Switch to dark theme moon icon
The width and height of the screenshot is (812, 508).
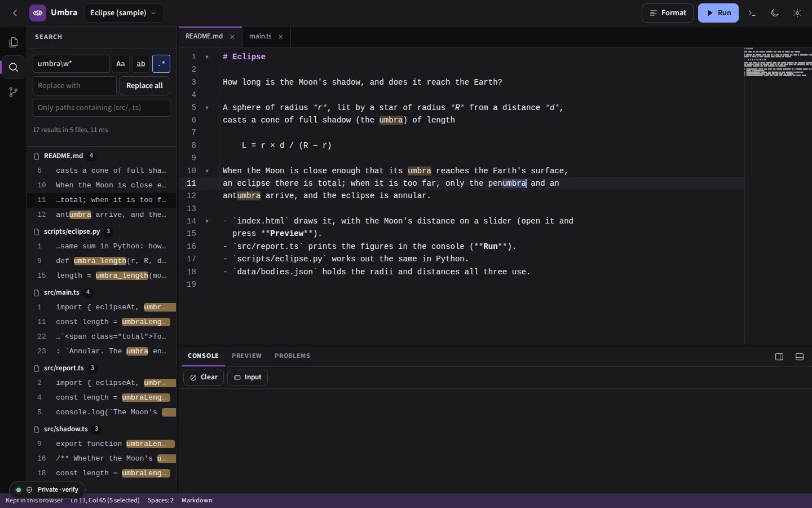click(775, 13)
